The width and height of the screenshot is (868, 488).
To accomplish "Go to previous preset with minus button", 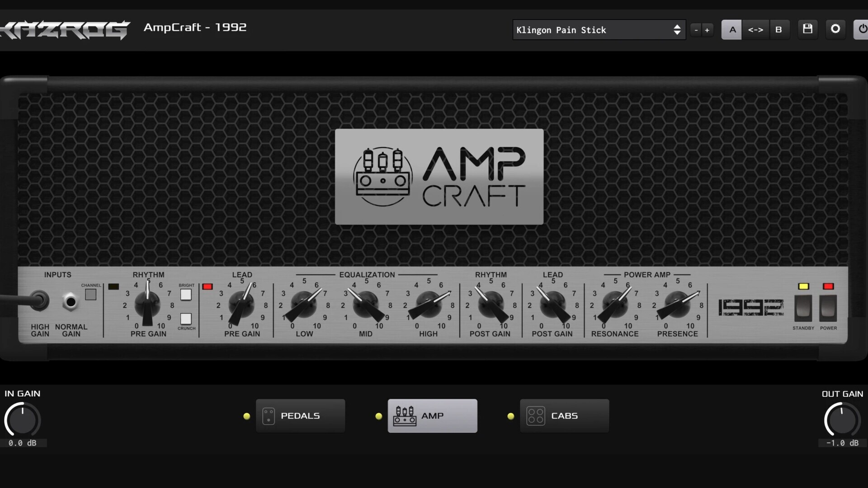I will pyautogui.click(x=696, y=30).
